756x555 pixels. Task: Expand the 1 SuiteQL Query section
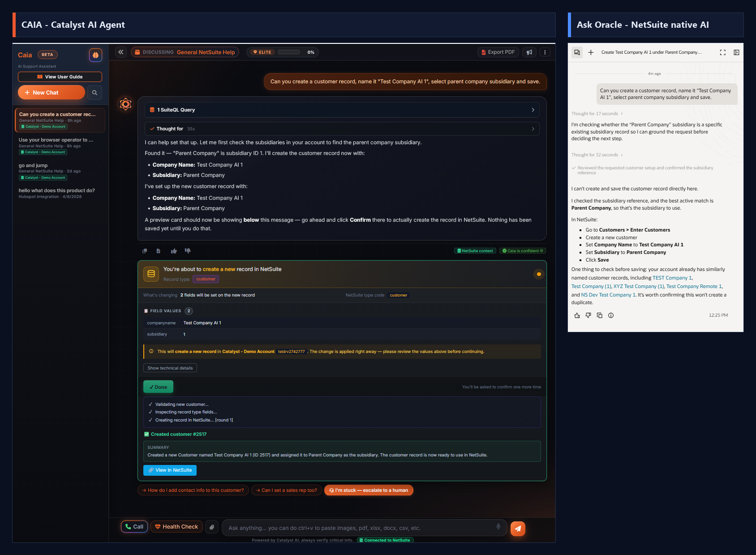(x=342, y=110)
